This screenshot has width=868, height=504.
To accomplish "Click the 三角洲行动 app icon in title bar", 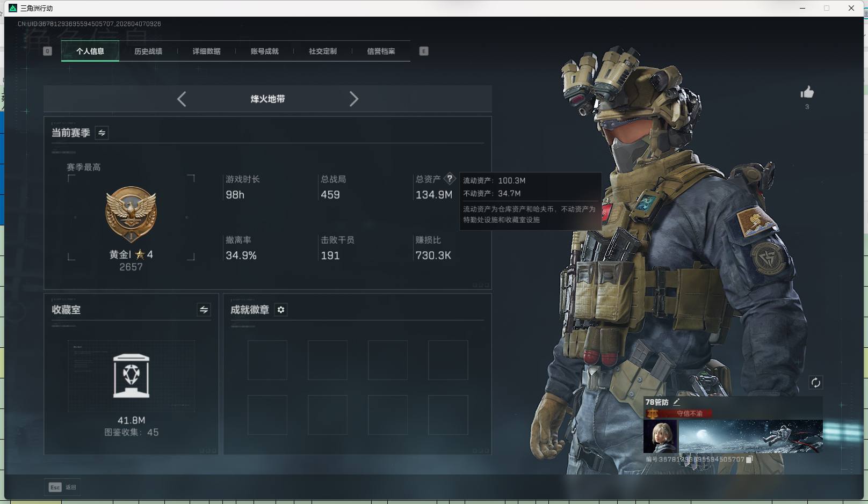I will [13, 8].
